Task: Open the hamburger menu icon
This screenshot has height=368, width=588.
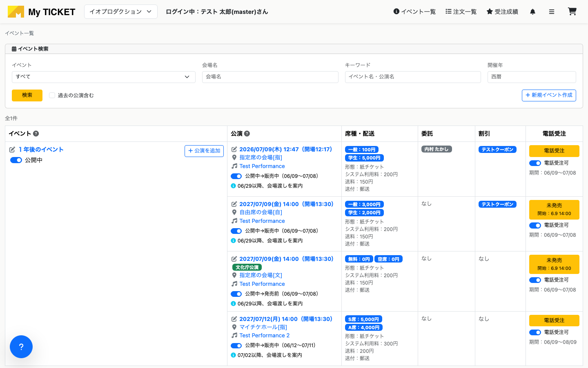Action: [x=552, y=12]
